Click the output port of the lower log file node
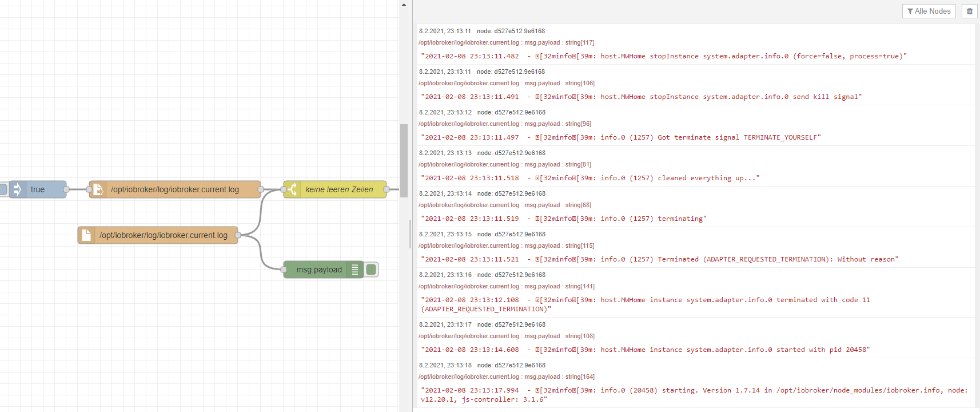980x412 pixels. (238, 235)
